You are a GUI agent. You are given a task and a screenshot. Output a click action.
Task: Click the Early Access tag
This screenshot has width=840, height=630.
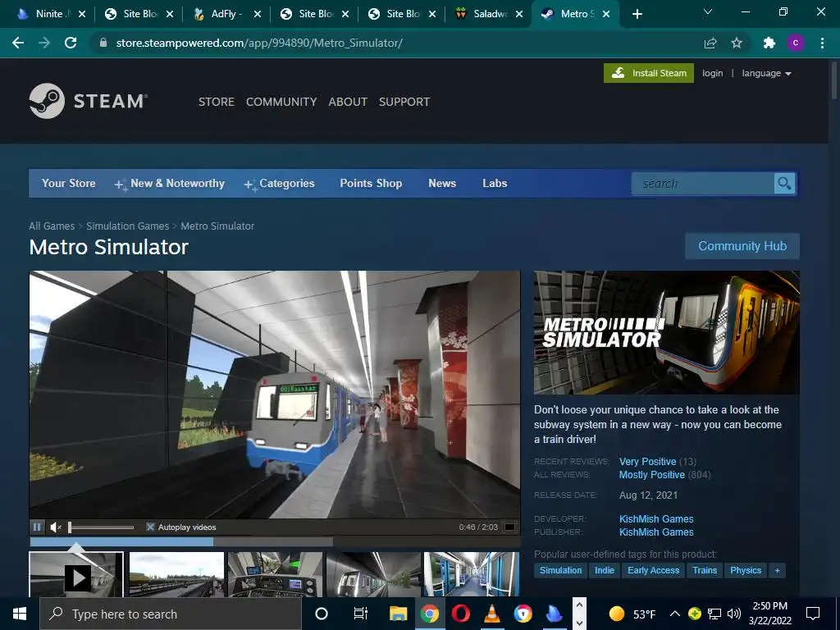point(653,571)
